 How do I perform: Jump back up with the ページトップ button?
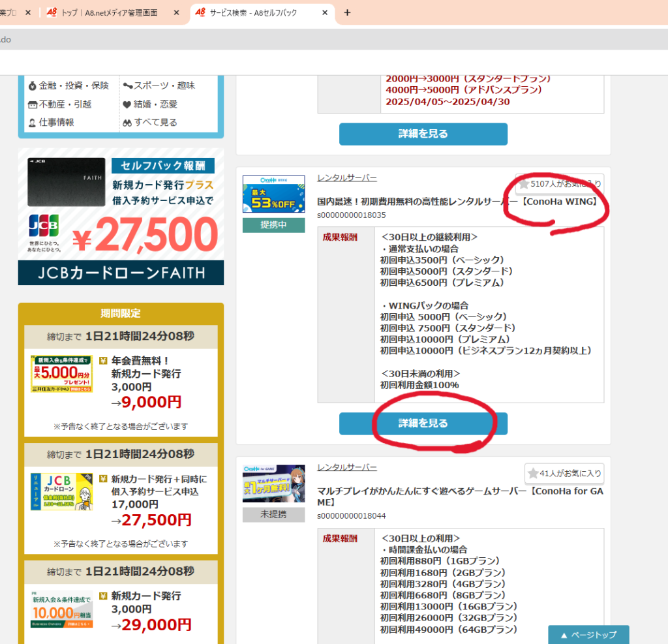(x=589, y=635)
